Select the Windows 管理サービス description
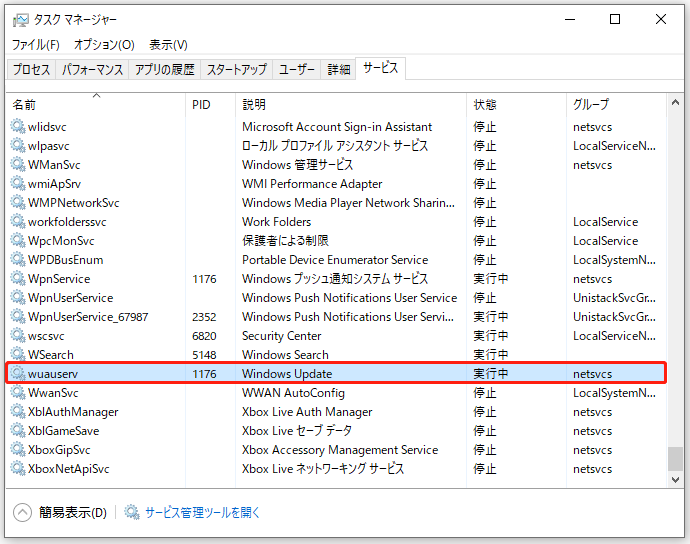The width and height of the screenshot is (690, 544). coord(297,165)
